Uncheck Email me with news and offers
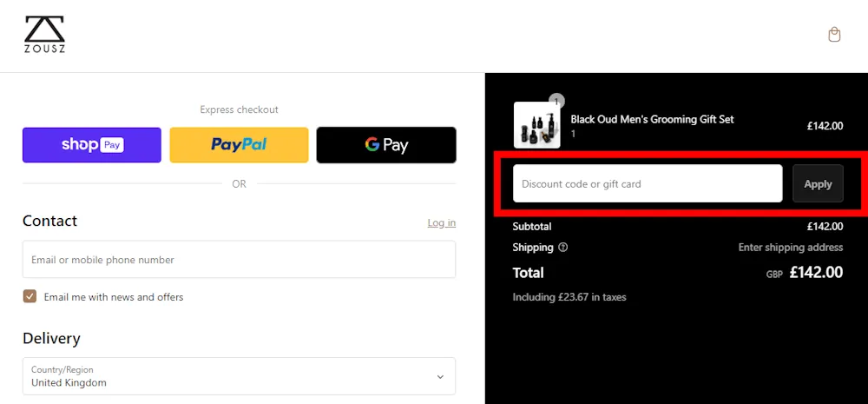The image size is (868, 404). pyautogui.click(x=30, y=296)
